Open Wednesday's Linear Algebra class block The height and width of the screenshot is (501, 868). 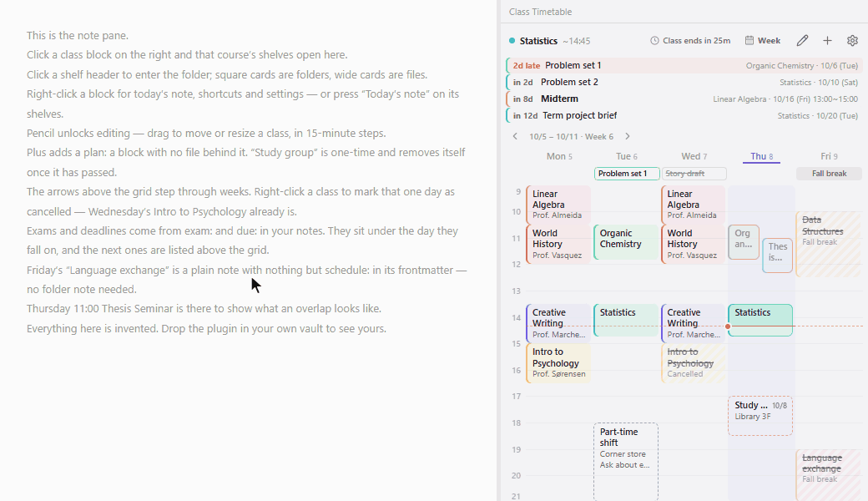(693, 205)
